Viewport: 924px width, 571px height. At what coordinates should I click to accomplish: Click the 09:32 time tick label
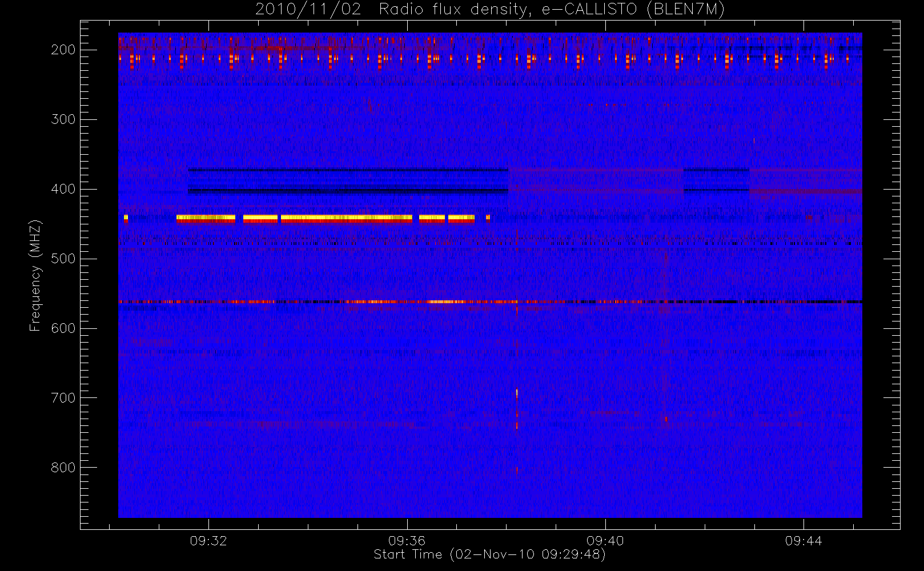[208, 540]
